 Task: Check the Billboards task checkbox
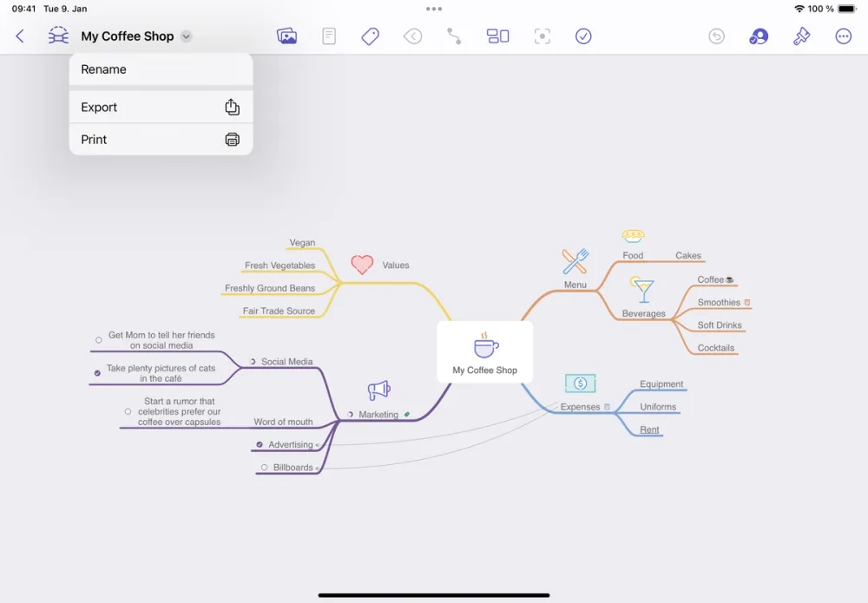tap(263, 467)
